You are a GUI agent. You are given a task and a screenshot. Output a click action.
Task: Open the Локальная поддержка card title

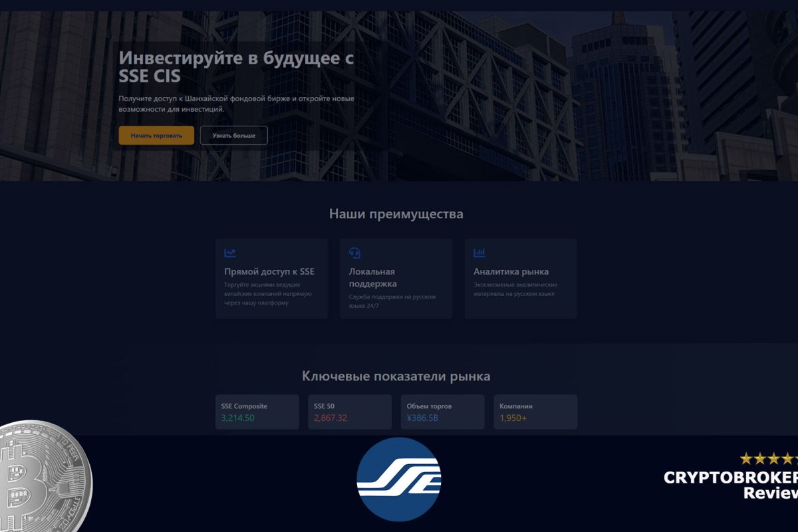pyautogui.click(x=373, y=277)
